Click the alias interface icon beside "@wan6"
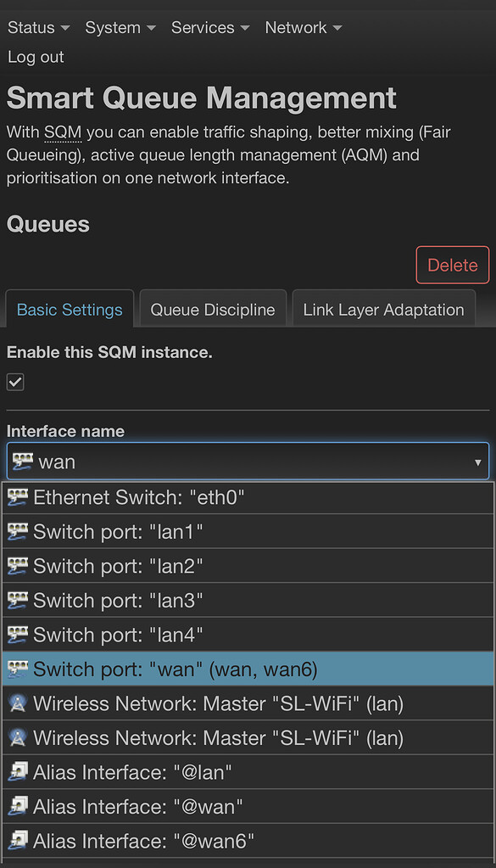 18,841
